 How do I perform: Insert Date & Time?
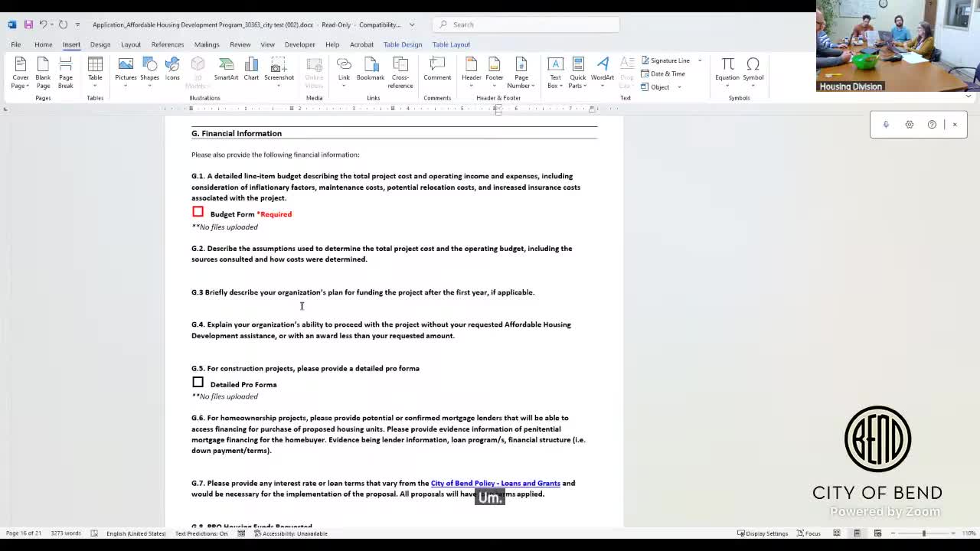pos(663,73)
